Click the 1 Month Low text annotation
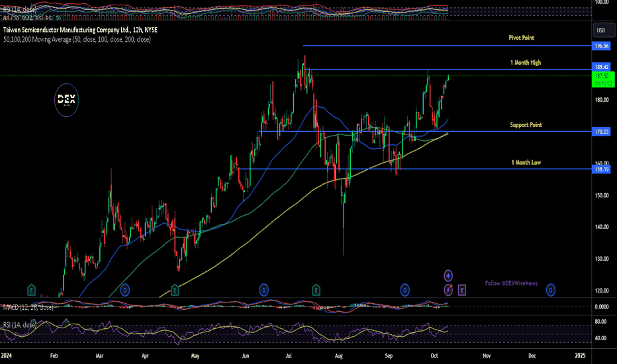617x364 pixels. pos(526,162)
